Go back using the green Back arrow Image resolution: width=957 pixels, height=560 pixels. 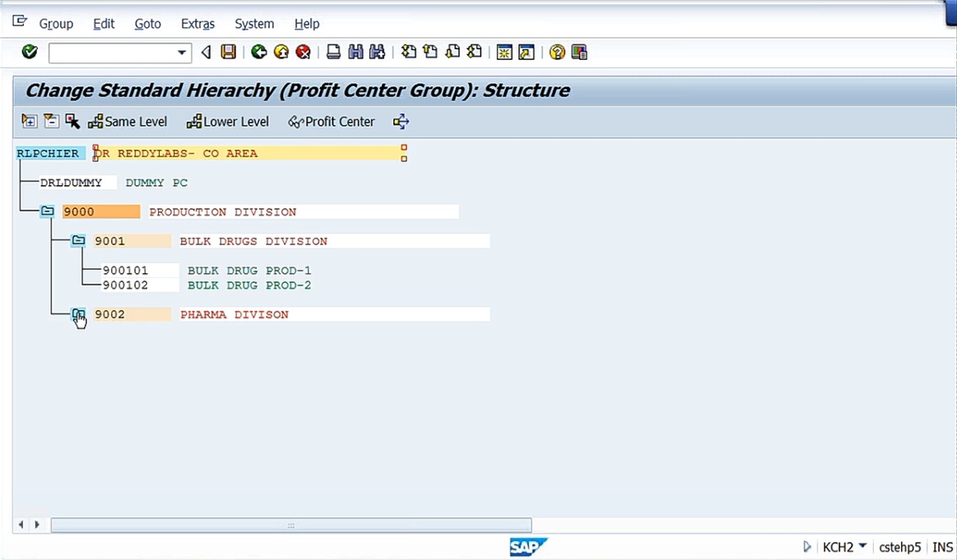click(258, 52)
